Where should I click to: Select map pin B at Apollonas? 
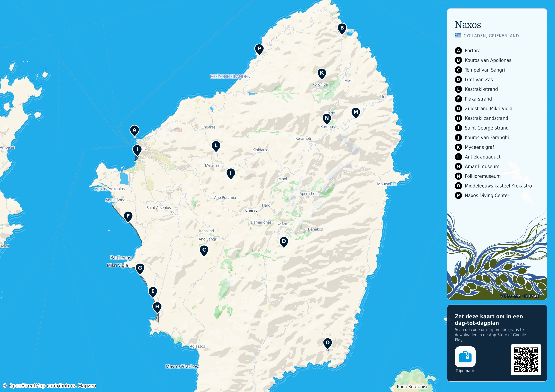342,28
